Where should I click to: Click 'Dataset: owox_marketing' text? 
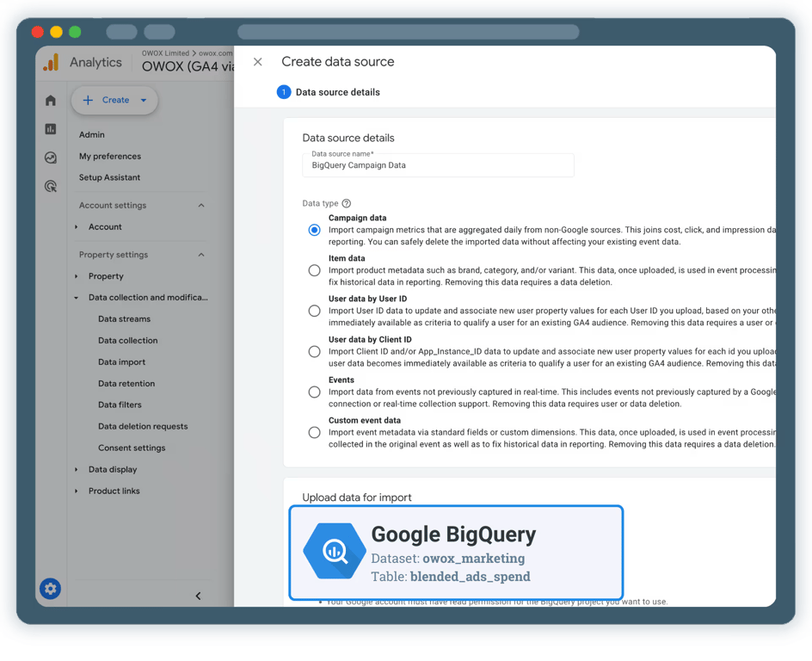click(x=448, y=559)
